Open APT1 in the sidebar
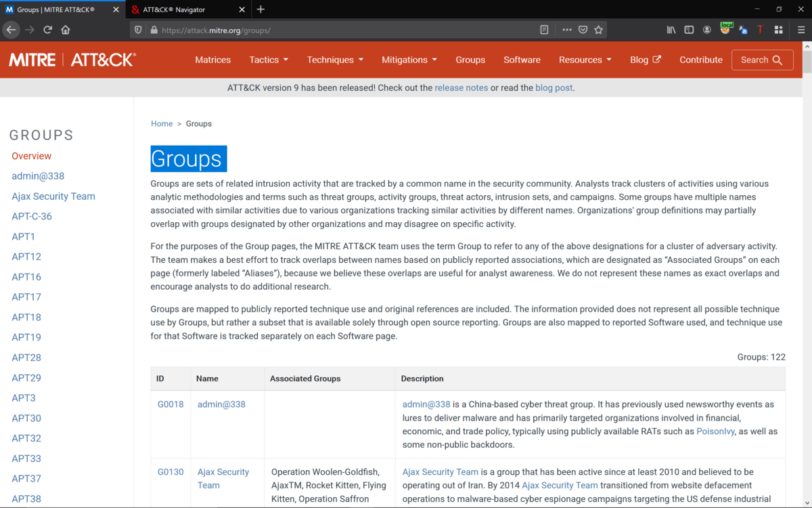The width and height of the screenshot is (812, 508). 24,236
